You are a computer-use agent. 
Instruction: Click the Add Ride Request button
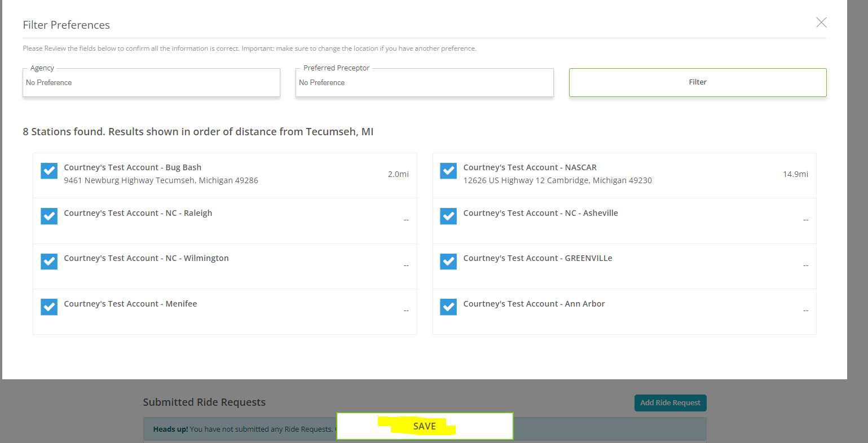pyautogui.click(x=670, y=402)
